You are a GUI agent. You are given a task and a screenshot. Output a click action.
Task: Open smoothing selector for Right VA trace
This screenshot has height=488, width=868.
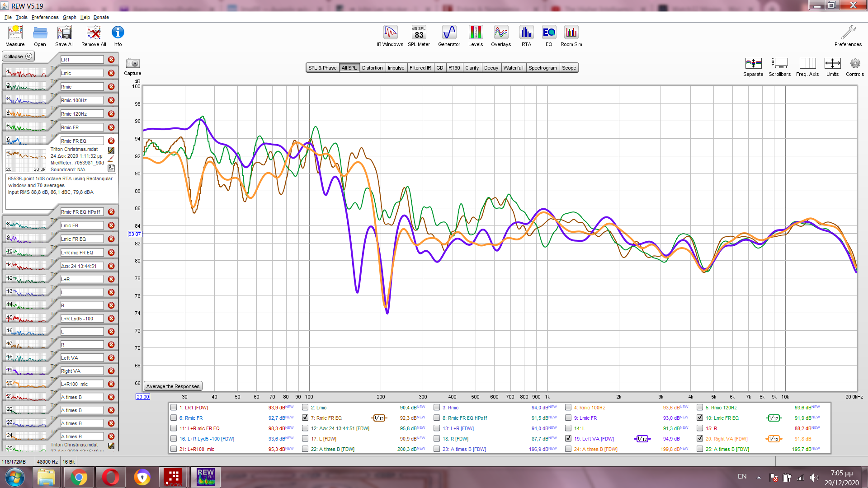point(774,439)
